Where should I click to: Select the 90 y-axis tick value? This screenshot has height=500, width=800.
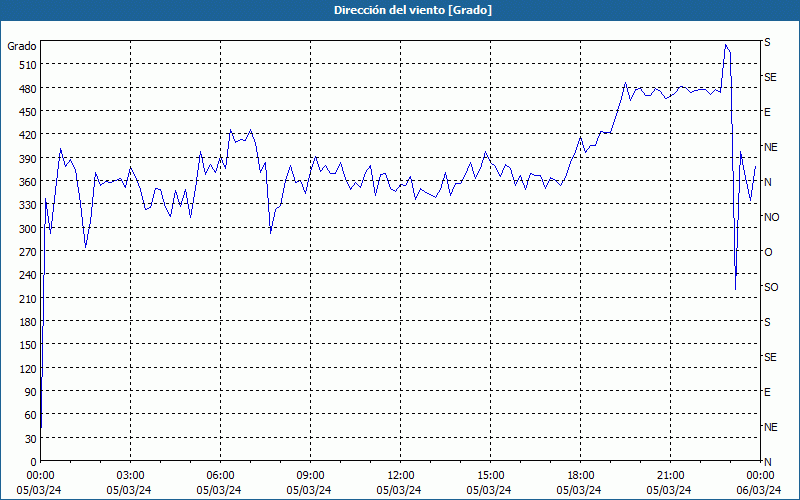pyautogui.click(x=31, y=392)
